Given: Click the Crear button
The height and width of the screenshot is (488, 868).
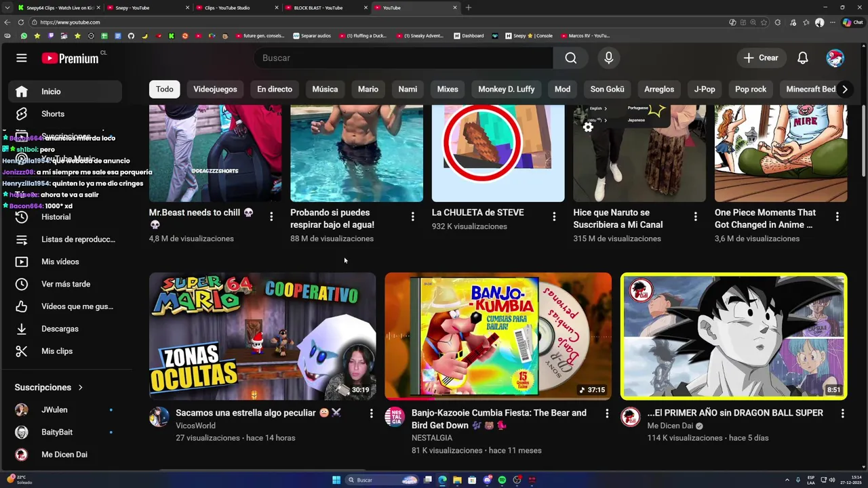Looking at the screenshot, I should tap(760, 58).
